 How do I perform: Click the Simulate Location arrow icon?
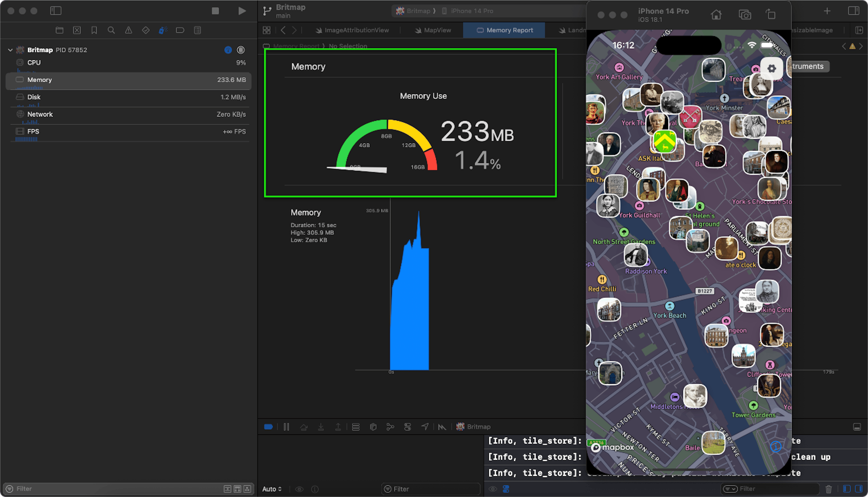pyautogui.click(x=425, y=427)
